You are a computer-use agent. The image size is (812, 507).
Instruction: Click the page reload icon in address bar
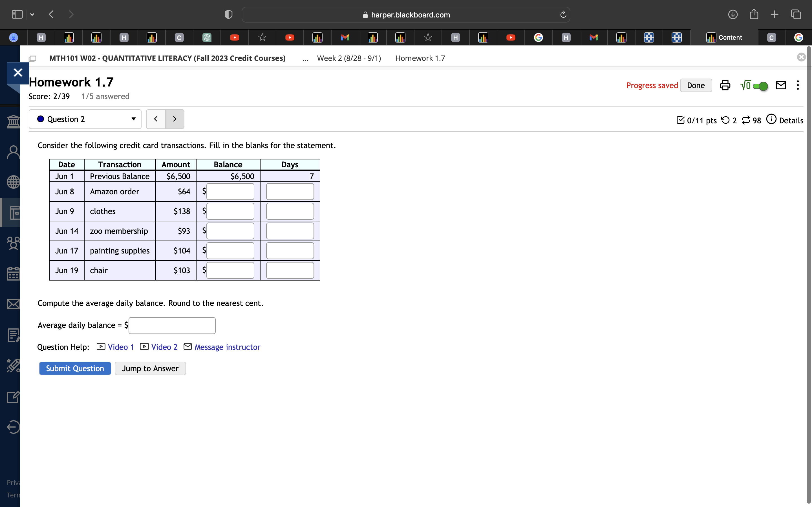pos(563,14)
